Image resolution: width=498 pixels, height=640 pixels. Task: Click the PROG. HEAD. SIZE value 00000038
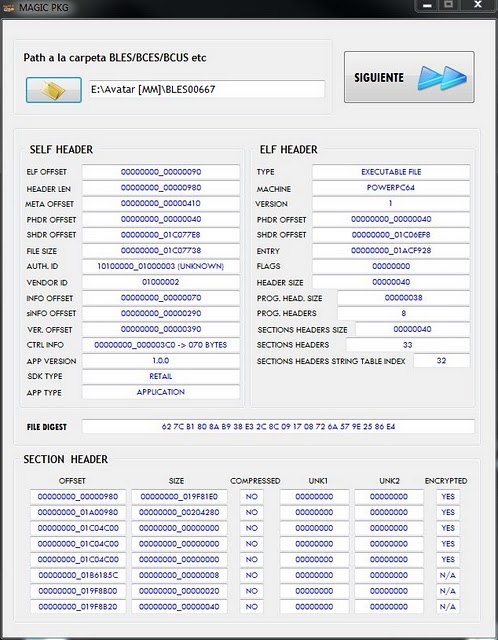tap(404, 298)
